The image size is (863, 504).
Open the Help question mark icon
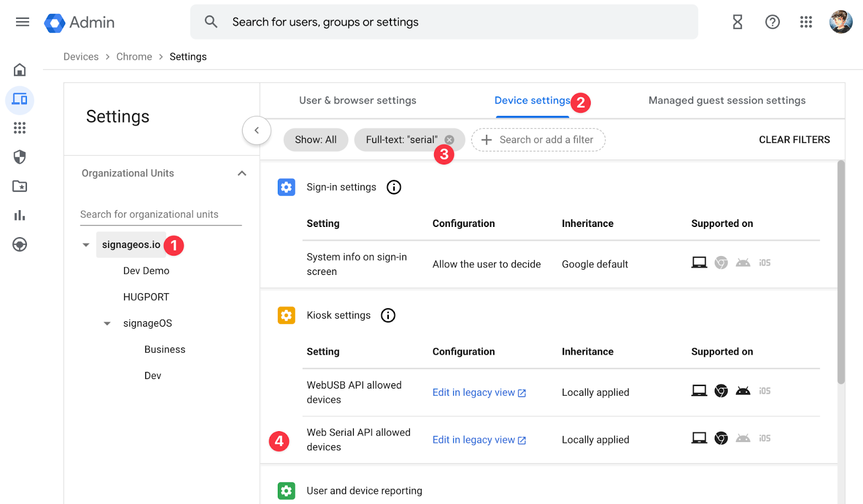(772, 22)
